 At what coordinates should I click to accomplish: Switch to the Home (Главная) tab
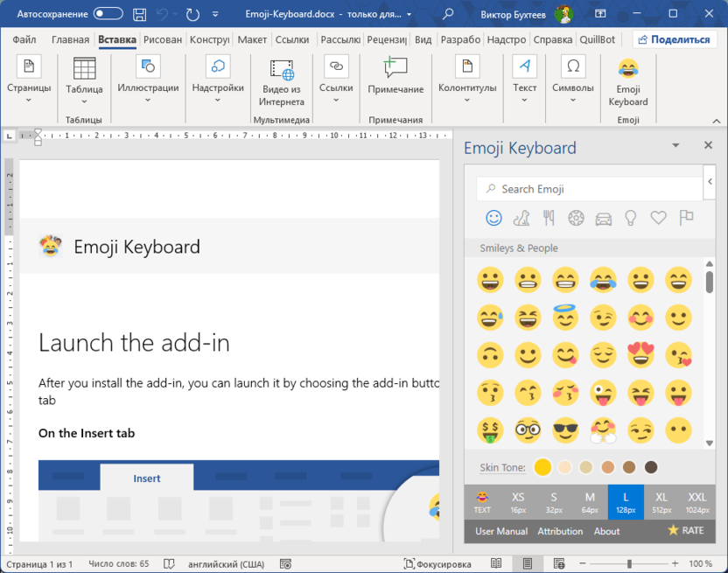70,39
